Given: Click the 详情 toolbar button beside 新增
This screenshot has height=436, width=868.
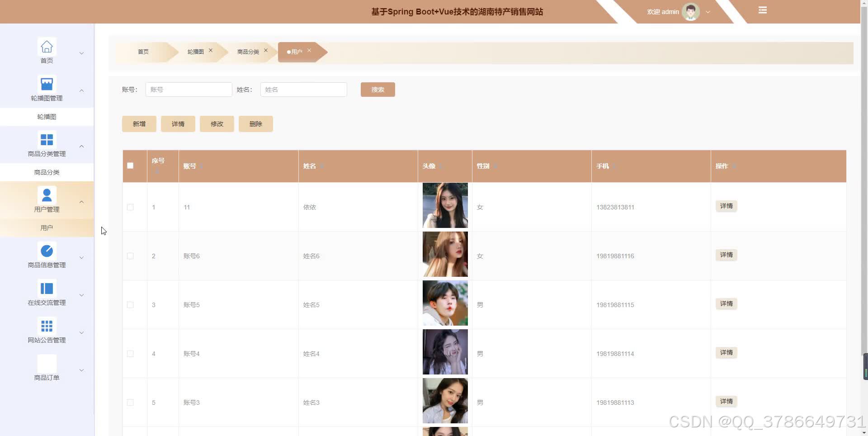Looking at the screenshot, I should pyautogui.click(x=178, y=124).
